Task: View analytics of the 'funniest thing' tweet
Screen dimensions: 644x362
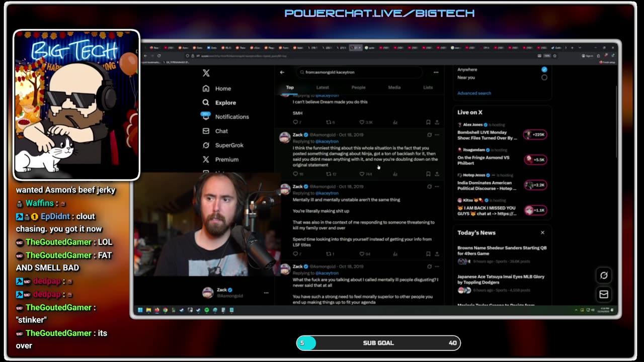Action: click(395, 174)
